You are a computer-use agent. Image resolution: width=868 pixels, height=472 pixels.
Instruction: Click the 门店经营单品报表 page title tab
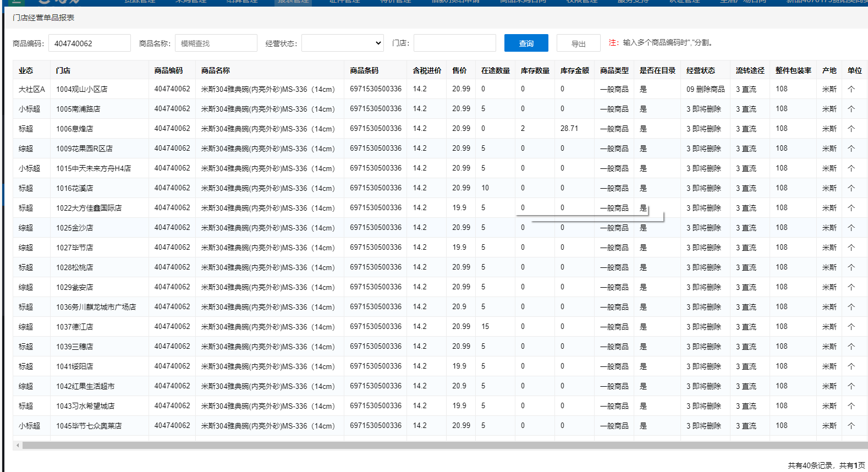[x=43, y=18]
